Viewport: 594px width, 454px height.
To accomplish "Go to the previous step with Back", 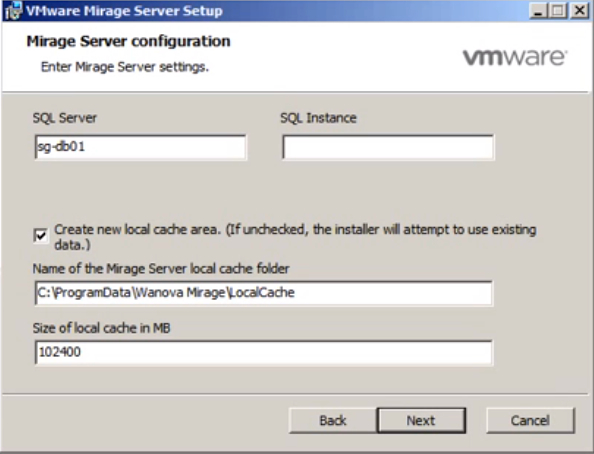I will pyautogui.click(x=333, y=420).
